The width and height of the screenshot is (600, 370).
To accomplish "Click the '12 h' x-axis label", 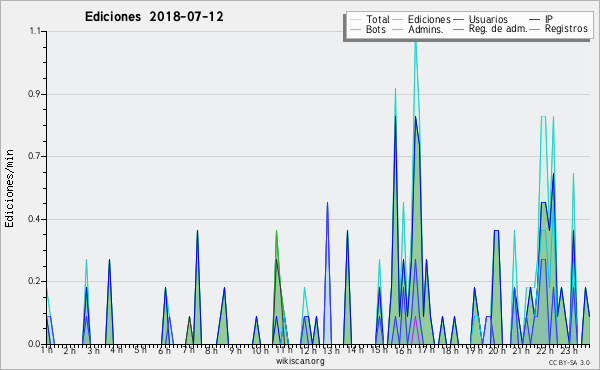I will (308, 350).
